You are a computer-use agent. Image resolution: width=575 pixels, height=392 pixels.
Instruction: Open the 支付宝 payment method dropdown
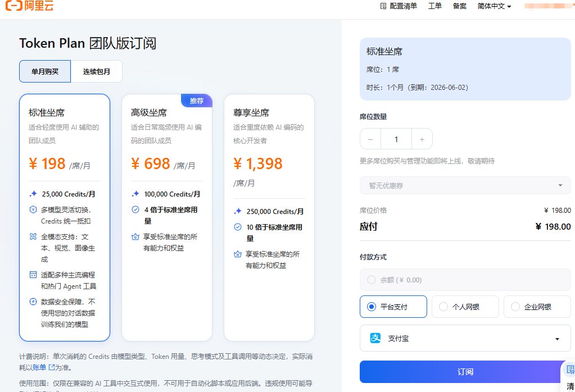pyautogui.click(x=465, y=339)
